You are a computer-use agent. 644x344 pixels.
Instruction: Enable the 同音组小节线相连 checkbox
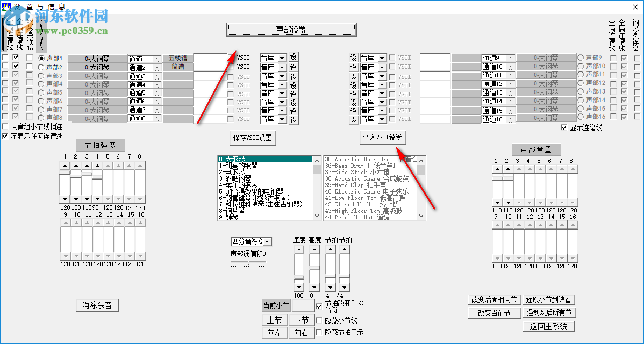click(5, 127)
